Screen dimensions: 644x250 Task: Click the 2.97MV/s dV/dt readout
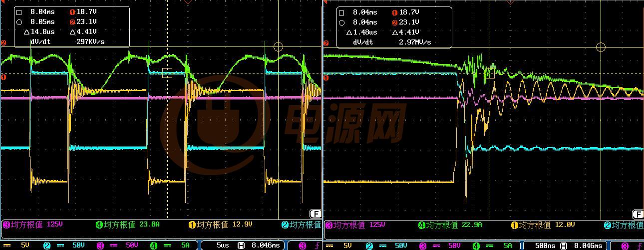(x=415, y=42)
